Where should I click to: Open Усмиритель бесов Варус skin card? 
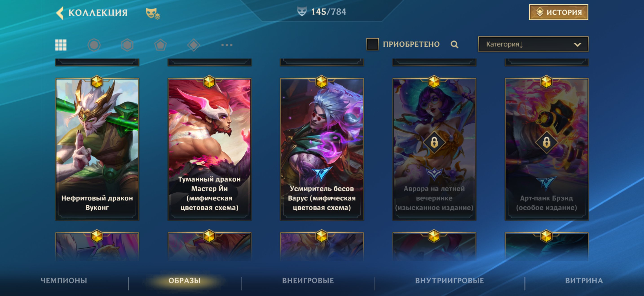coord(322,149)
